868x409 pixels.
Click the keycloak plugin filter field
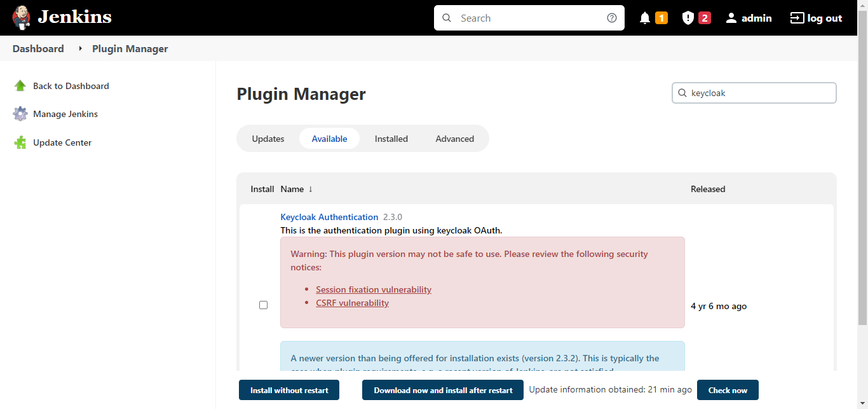759,93
